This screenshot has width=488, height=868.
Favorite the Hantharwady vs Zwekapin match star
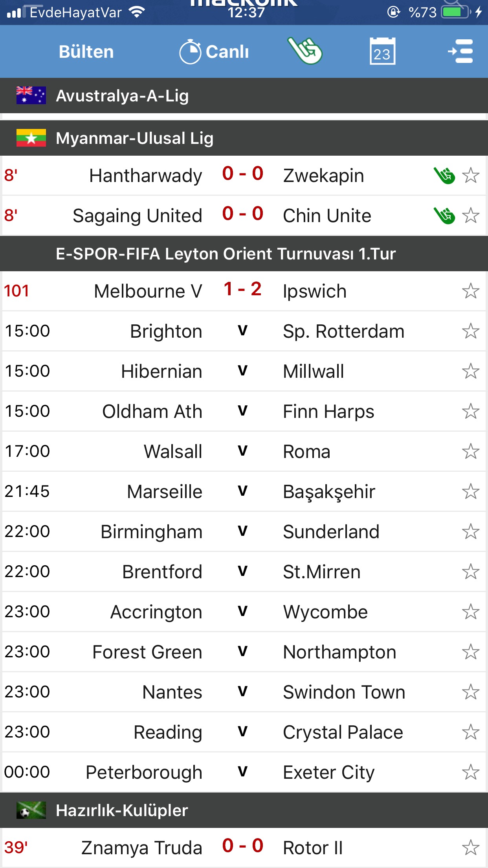point(471,175)
